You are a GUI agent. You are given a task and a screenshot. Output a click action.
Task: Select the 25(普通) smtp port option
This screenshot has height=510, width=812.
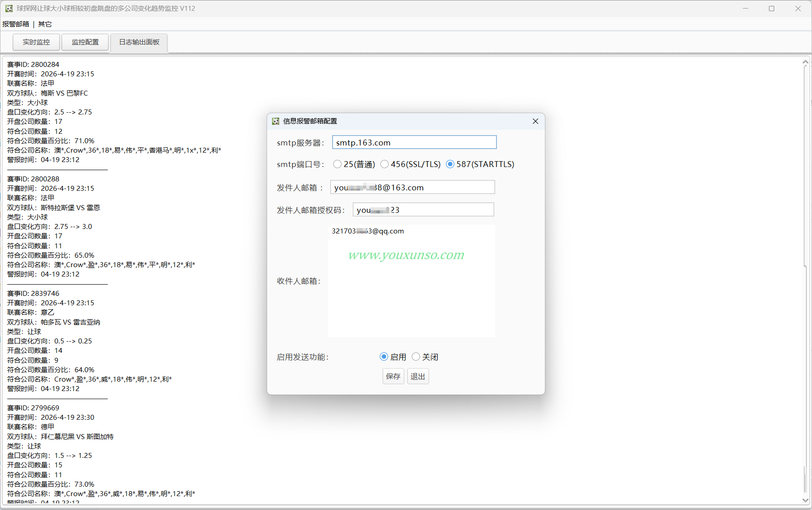(337, 164)
